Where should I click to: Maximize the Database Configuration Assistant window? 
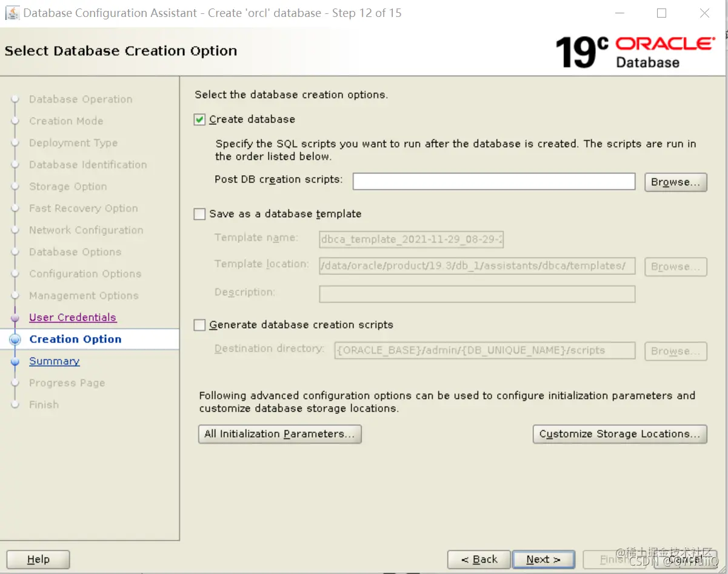pyautogui.click(x=661, y=13)
